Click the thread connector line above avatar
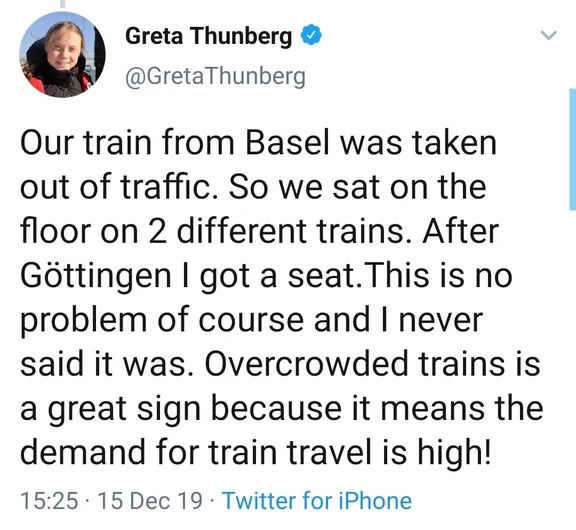Image resolution: width=576 pixels, height=530 pixels. [62, 4]
